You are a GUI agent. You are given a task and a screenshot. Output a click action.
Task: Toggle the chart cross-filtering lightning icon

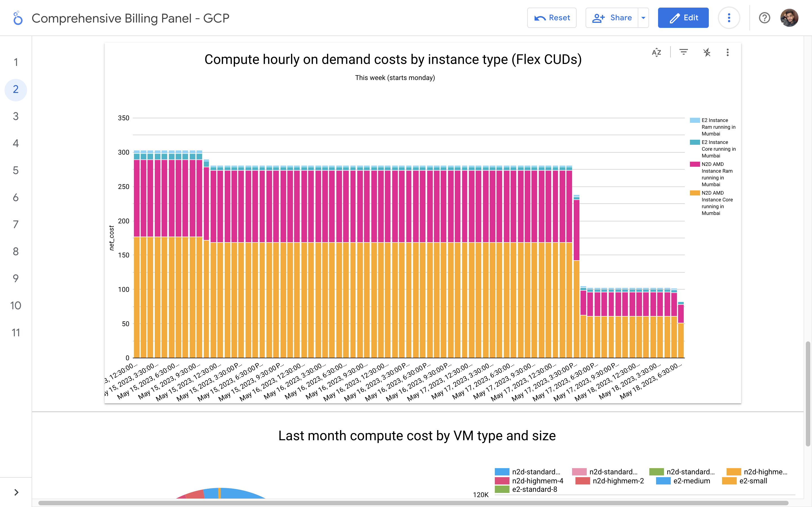707,52
